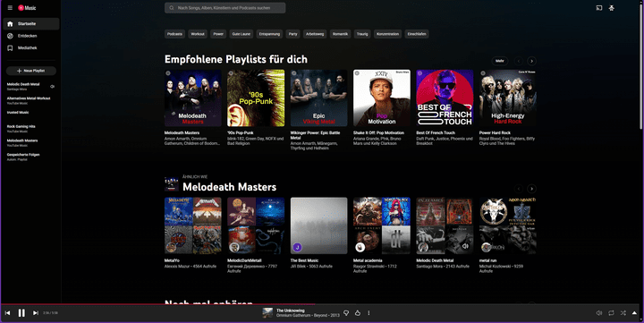This screenshot has height=323, width=644.
Task: Select the Power mood chip
Action: click(218, 34)
